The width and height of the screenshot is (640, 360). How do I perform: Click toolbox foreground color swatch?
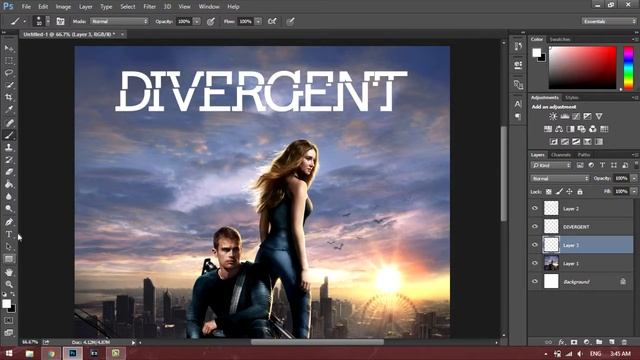6,304
